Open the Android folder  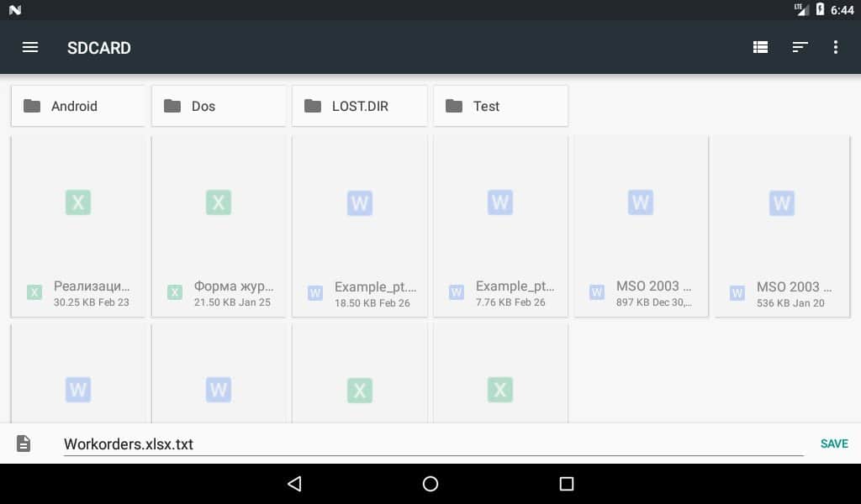click(x=77, y=106)
